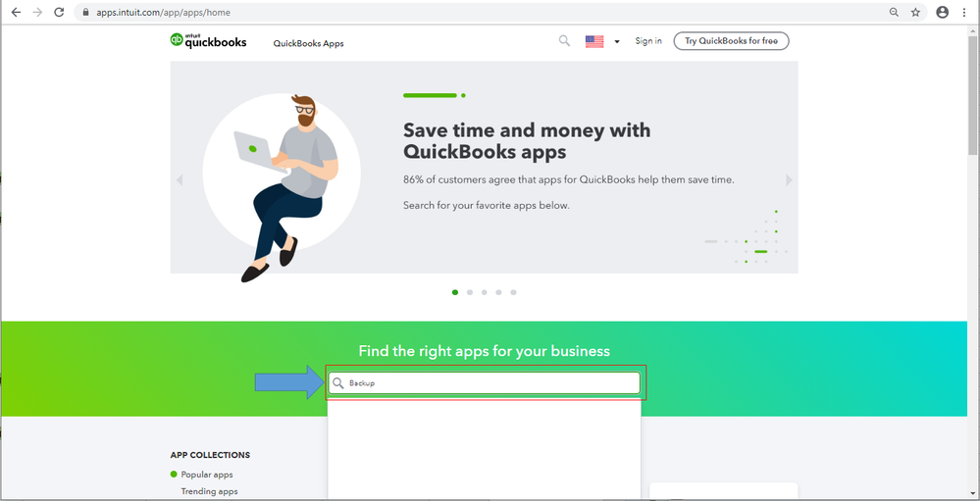The image size is (980, 501).
Task: Select Popular apps collection
Action: pyautogui.click(x=207, y=475)
